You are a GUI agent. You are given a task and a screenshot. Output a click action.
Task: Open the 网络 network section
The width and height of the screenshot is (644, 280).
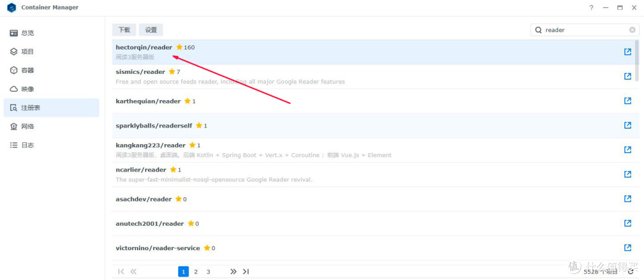(51, 126)
